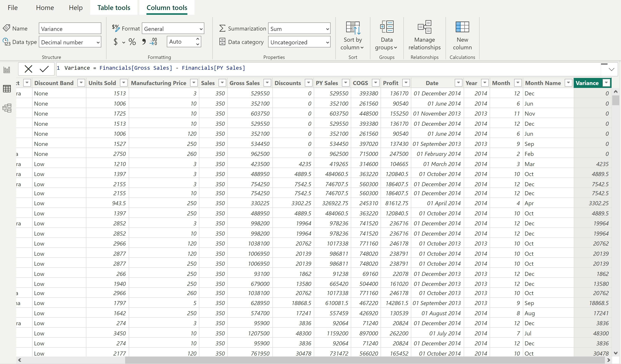Switch to Report view in sidebar
This screenshot has width=621, height=364.
pos(7,70)
